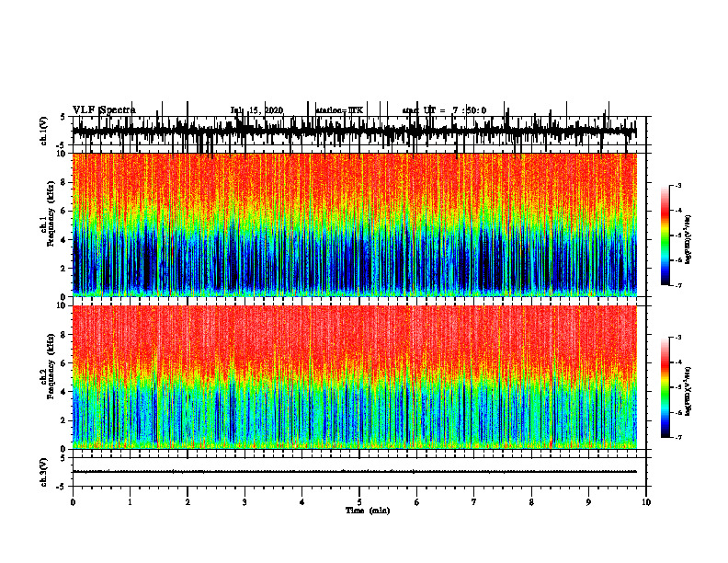Click the "VLF Spectra" plot title
The width and height of the screenshot is (728, 563).
pyautogui.click(x=105, y=110)
